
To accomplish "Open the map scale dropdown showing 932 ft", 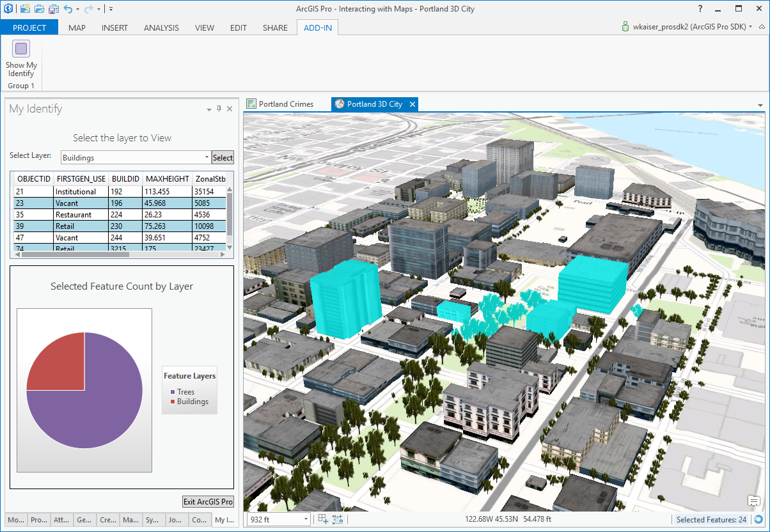I will point(301,519).
